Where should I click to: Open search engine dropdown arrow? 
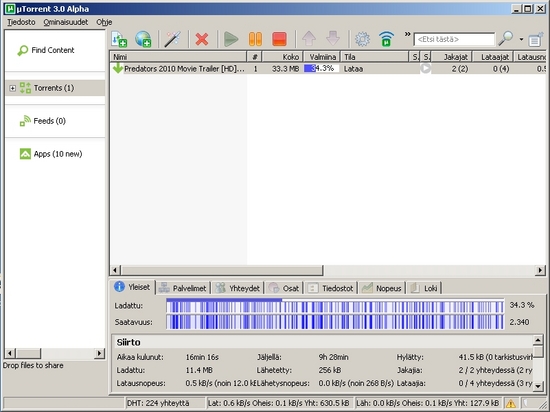pos(522,39)
